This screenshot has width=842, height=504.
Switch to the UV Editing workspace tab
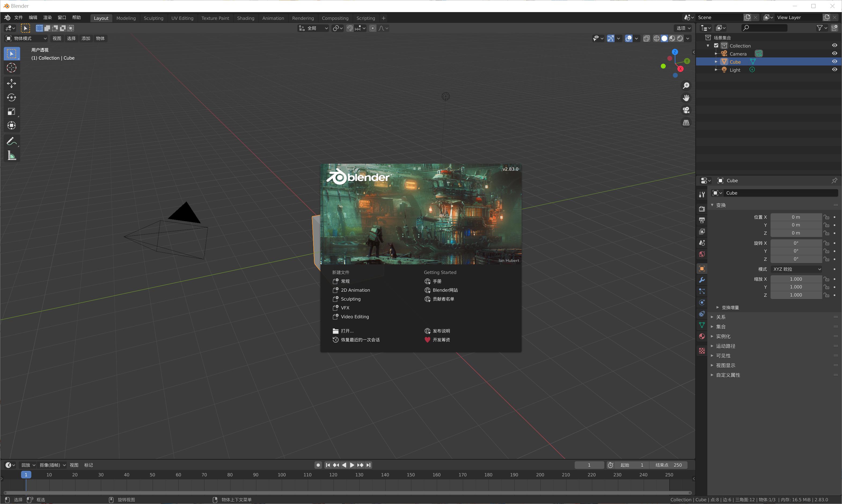pyautogui.click(x=182, y=18)
